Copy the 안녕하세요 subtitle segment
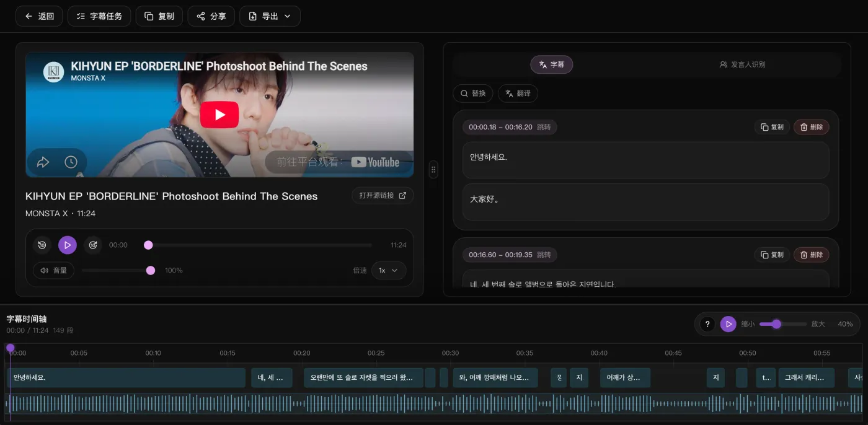Viewport: 868px width, 425px height. 772,127
